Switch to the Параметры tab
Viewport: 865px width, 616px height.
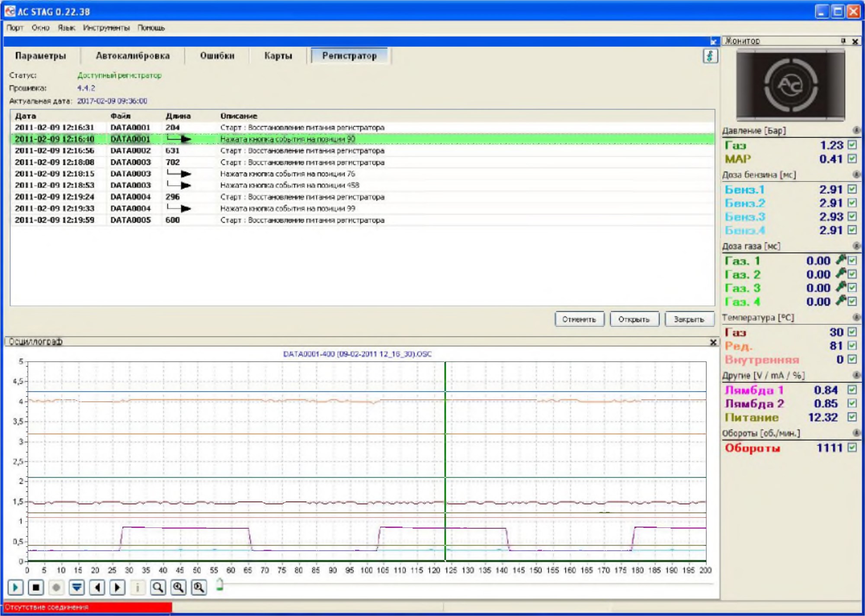(x=41, y=56)
